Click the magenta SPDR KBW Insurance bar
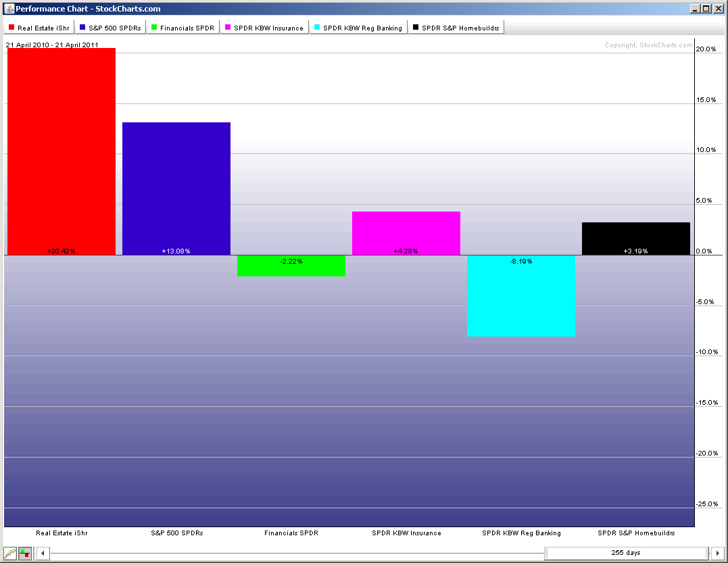 tap(406, 233)
